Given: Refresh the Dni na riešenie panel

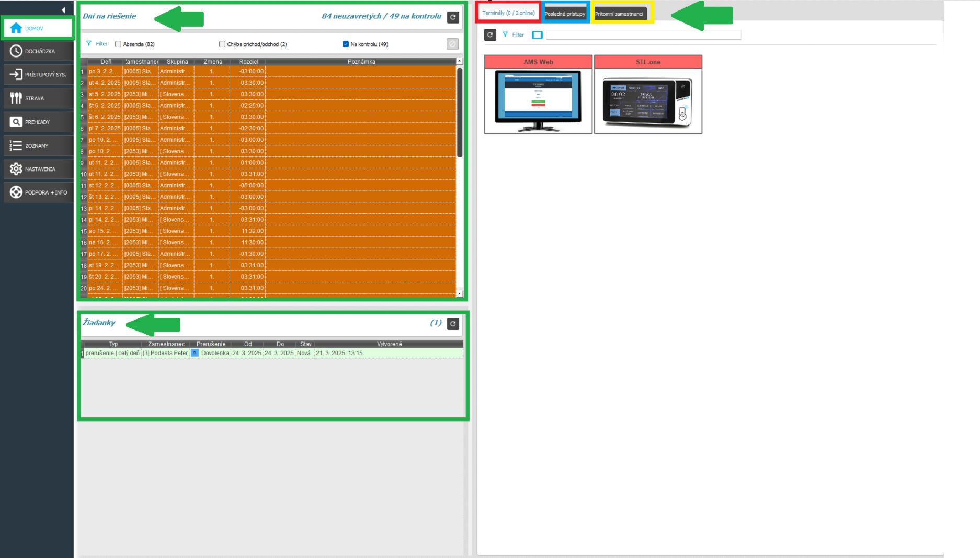Looking at the screenshot, I should pos(453,17).
